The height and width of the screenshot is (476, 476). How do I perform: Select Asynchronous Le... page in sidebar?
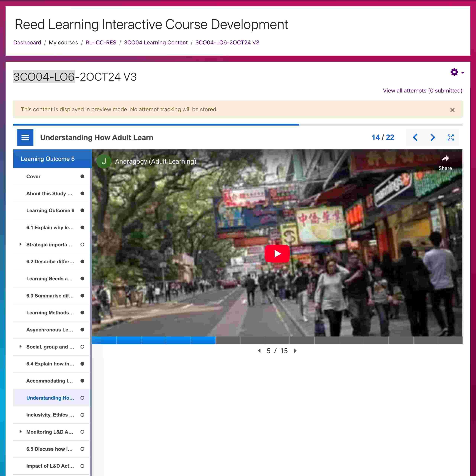click(x=50, y=330)
